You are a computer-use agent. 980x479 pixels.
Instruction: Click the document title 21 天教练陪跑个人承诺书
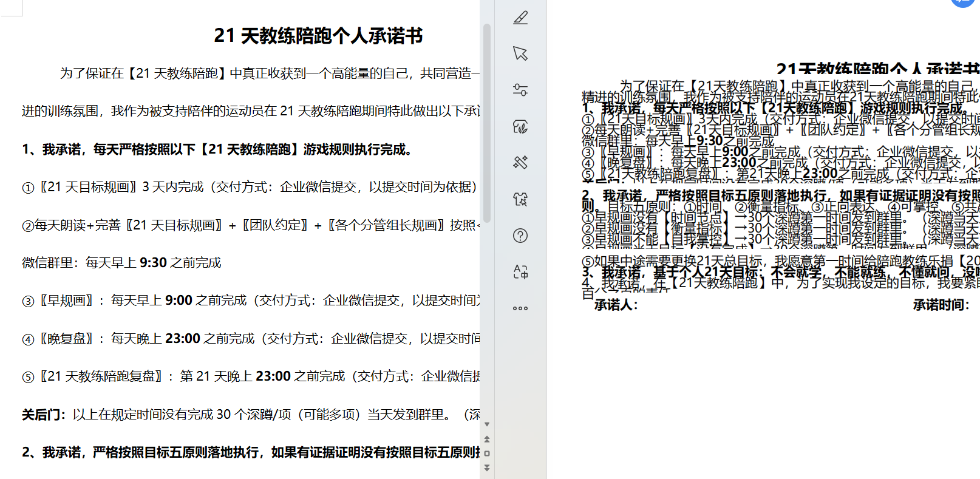click(x=318, y=36)
